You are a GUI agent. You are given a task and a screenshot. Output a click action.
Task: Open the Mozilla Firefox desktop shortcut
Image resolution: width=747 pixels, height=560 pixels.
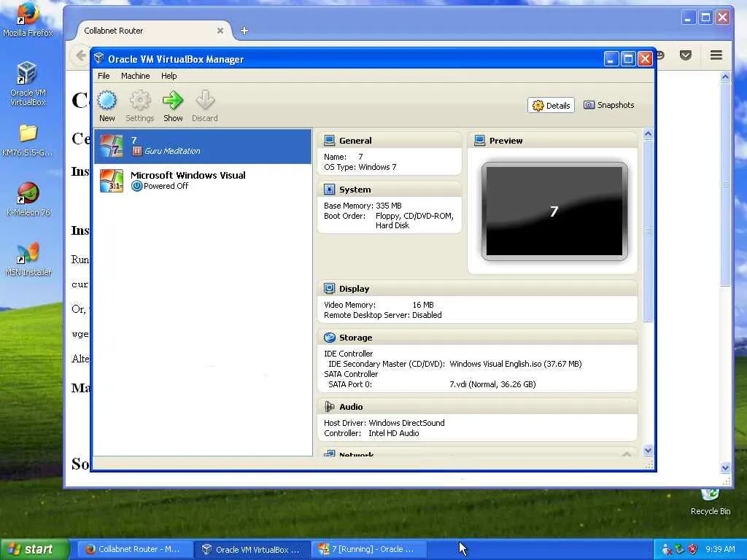click(28, 19)
